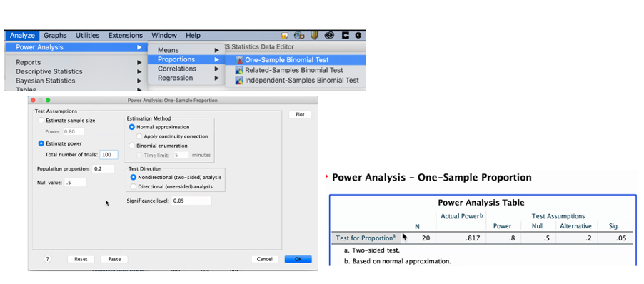Expand the Reports submenu arrow
Viewport: 644px width, 284px height.
(x=139, y=62)
